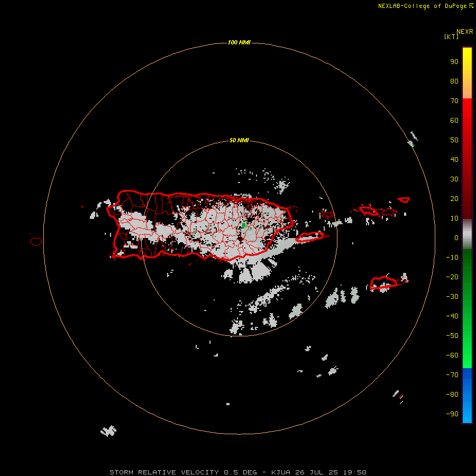This screenshot has width=476, height=476.
Task: Click the isolated gray echo at the bottom-left
Action: point(108,431)
